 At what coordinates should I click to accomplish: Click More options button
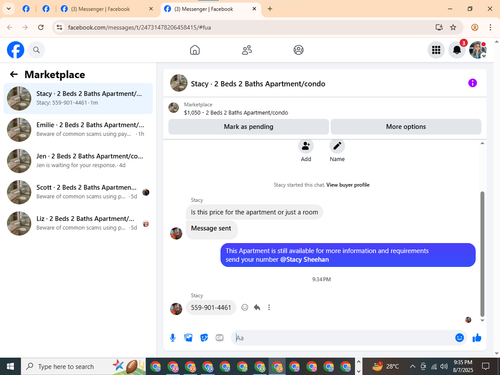(406, 127)
